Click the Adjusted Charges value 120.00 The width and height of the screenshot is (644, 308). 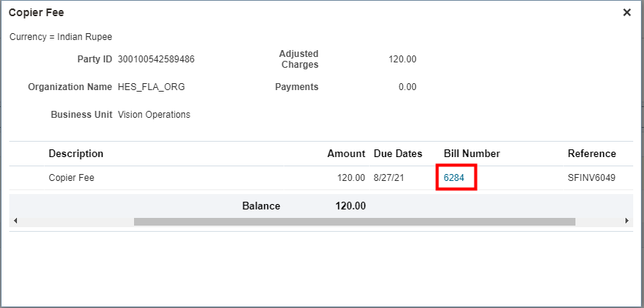pyautogui.click(x=402, y=59)
